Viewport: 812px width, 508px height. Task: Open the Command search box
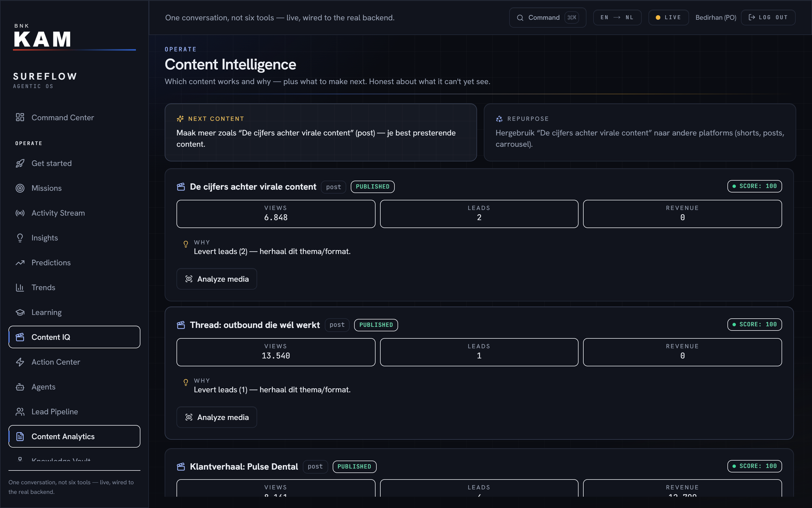(x=548, y=17)
